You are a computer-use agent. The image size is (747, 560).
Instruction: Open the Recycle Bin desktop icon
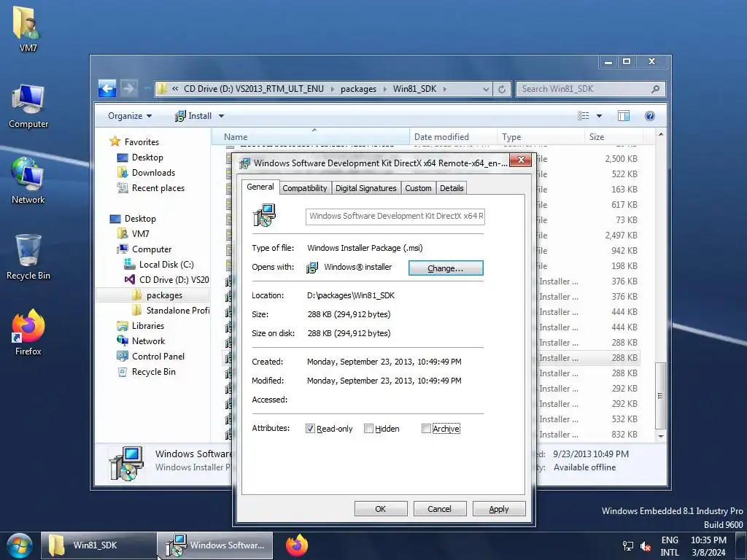pyautogui.click(x=28, y=257)
